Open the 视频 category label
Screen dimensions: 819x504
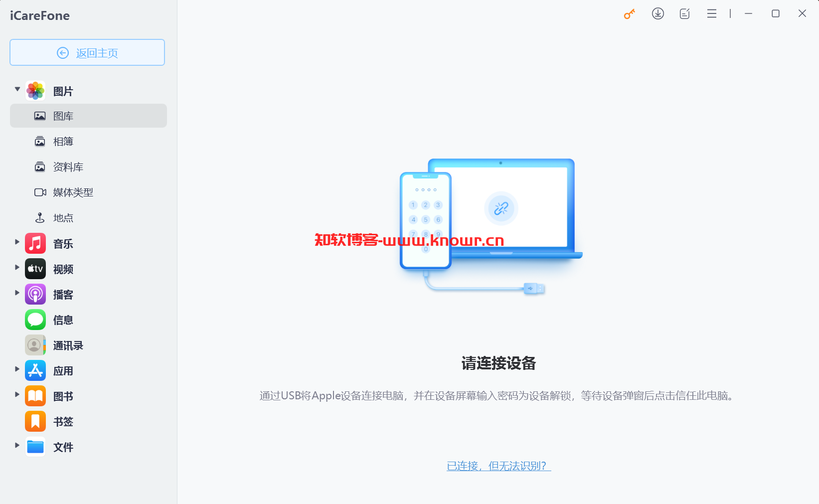tap(63, 269)
